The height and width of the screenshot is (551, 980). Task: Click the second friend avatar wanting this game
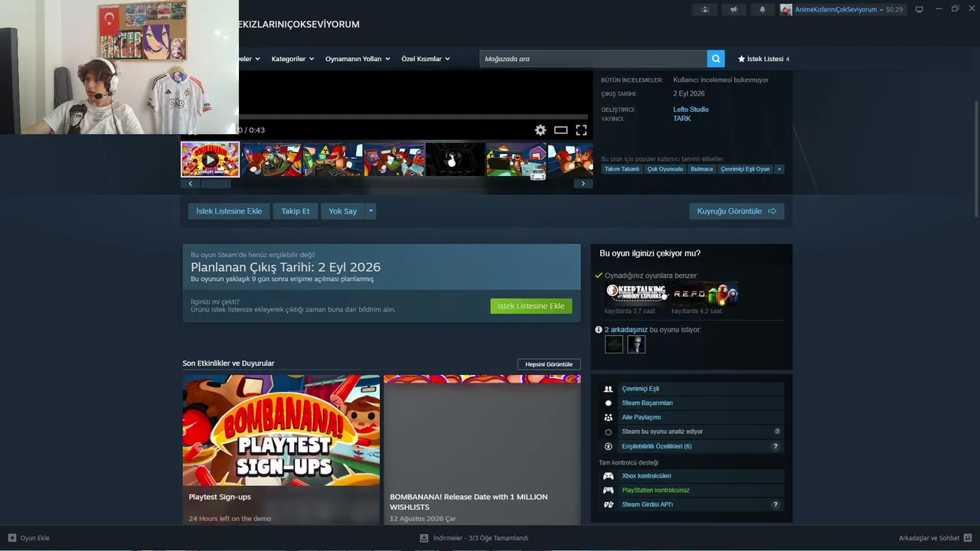coord(636,344)
